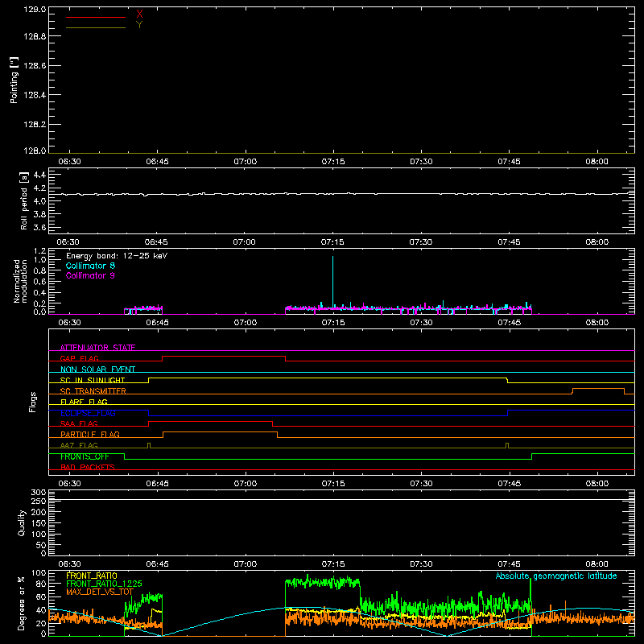
Task: Click the ATTENUATOR_STATE flag label
Action: click(x=97, y=348)
